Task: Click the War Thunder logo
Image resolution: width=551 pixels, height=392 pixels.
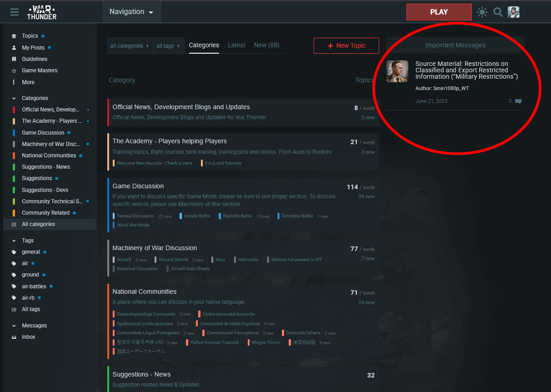Action: [x=42, y=12]
